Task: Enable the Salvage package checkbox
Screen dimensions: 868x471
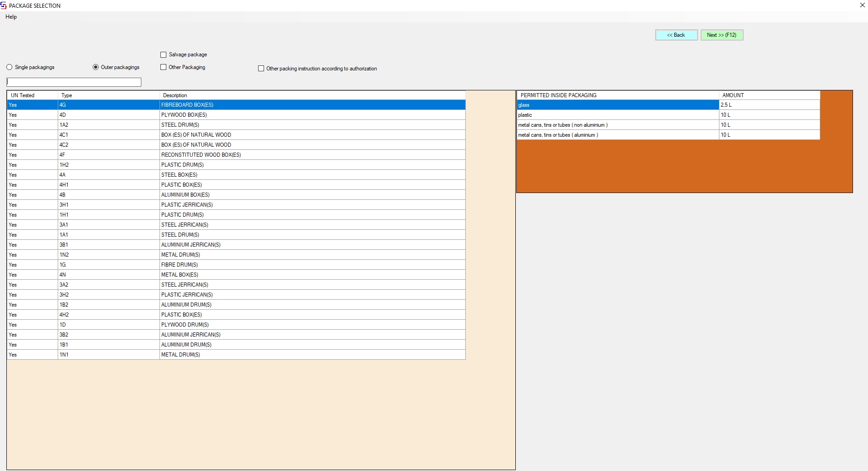Action: click(164, 55)
